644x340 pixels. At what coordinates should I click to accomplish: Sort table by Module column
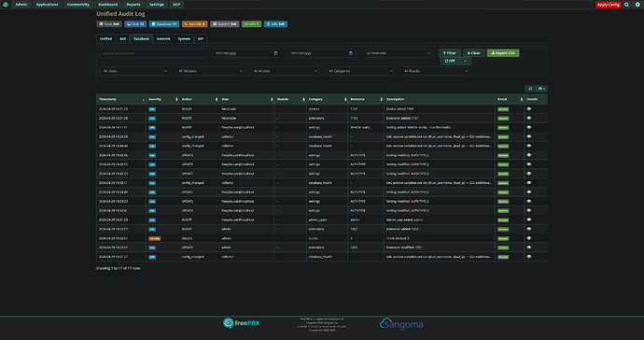(290, 99)
